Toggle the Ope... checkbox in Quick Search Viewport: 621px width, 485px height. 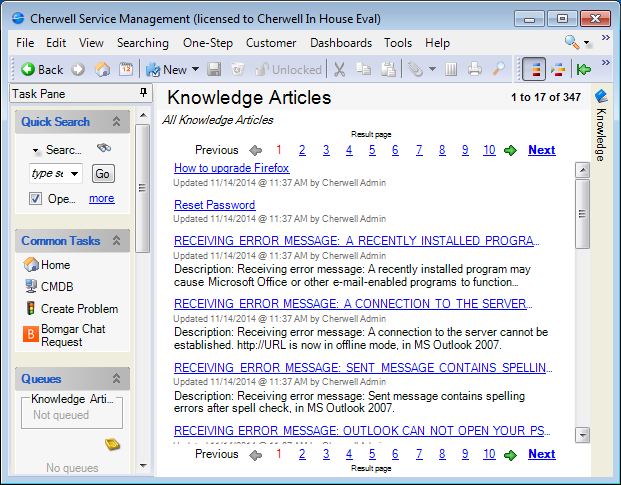coord(36,198)
